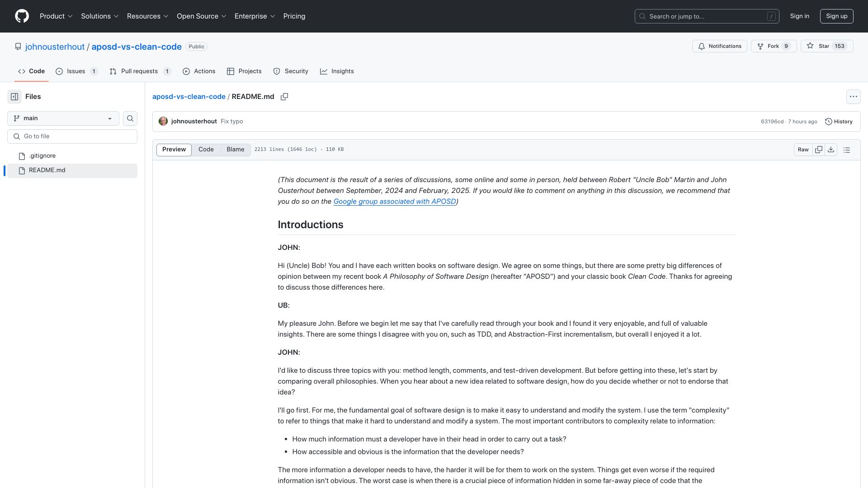Switch to Code view of the file
This screenshot has height=488, width=868.
(206, 150)
